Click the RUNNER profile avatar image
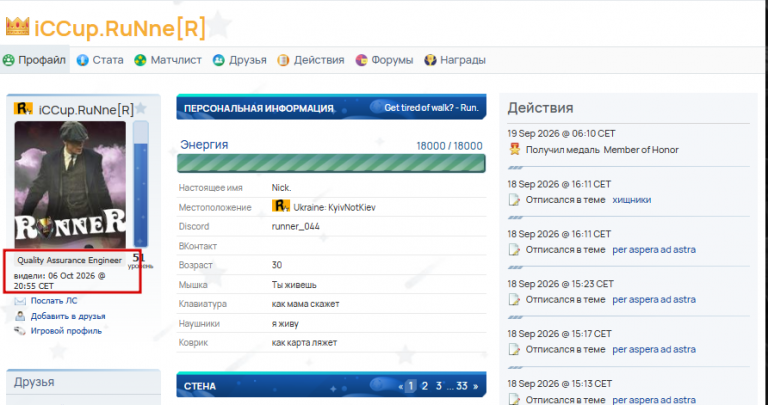Screen dimensions: 768x405 [x=70, y=185]
